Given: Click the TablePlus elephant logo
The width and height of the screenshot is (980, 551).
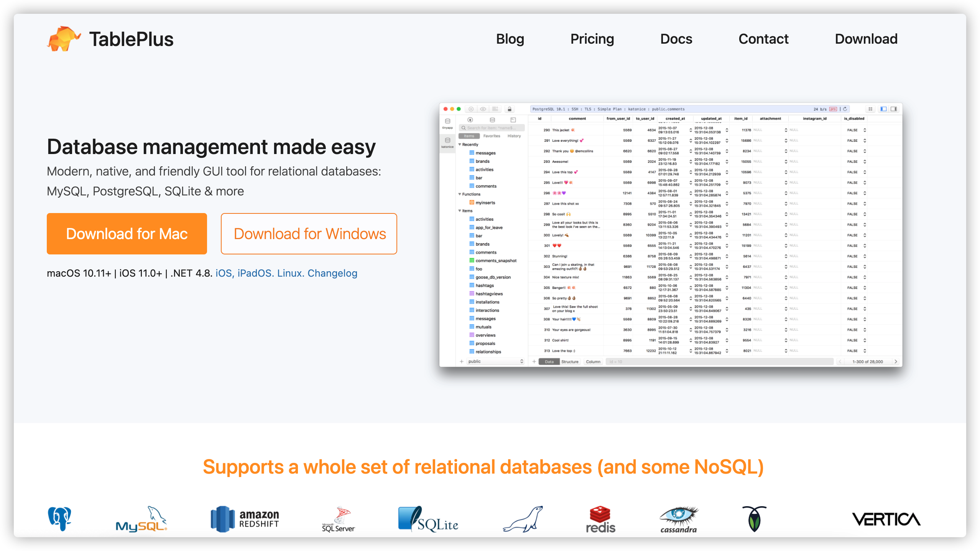Looking at the screenshot, I should [x=64, y=39].
